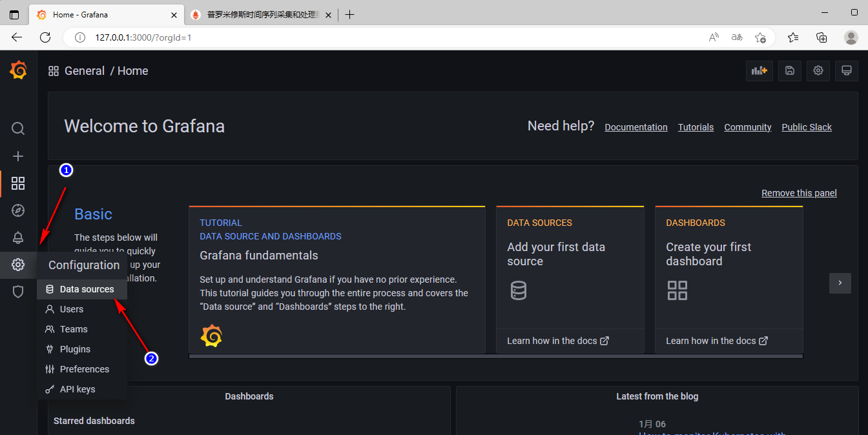Click the Grafana logo in tutorial card

click(211, 336)
